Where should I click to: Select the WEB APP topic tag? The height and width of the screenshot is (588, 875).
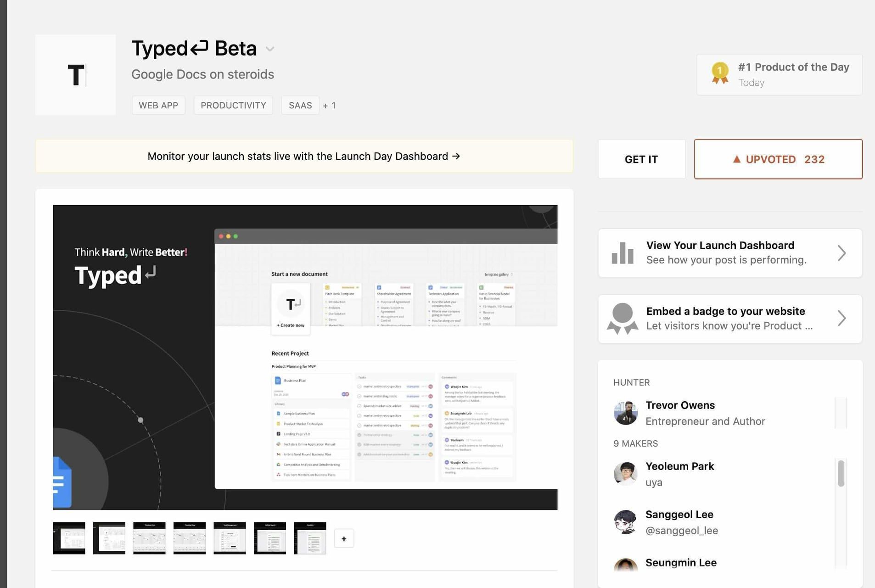(158, 105)
